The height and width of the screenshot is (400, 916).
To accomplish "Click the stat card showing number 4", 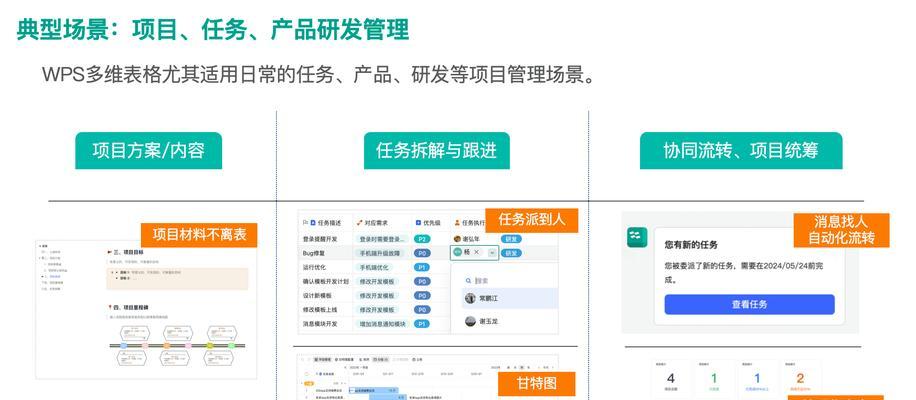I will pos(671,380).
